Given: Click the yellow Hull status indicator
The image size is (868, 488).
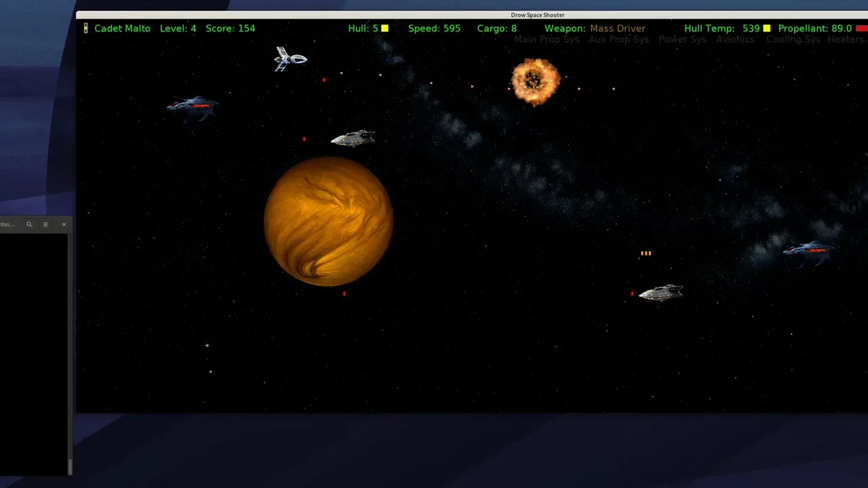Looking at the screenshot, I should 384,28.
